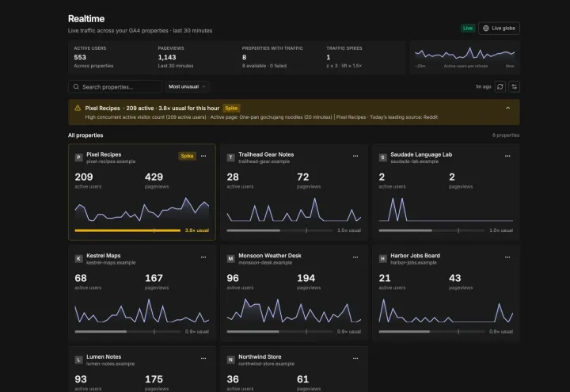
Task: Click the Kestrel Maps 0.9× usual bar
Action: (127, 332)
